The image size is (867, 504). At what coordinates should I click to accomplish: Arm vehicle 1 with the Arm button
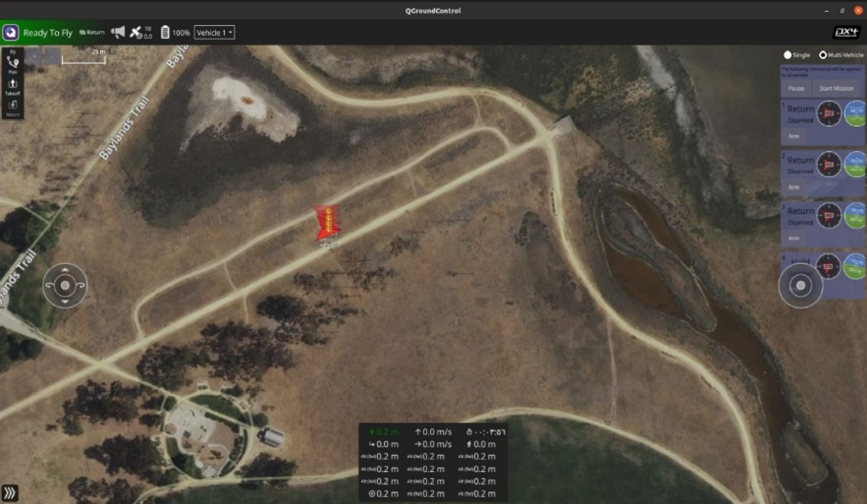[x=794, y=136]
